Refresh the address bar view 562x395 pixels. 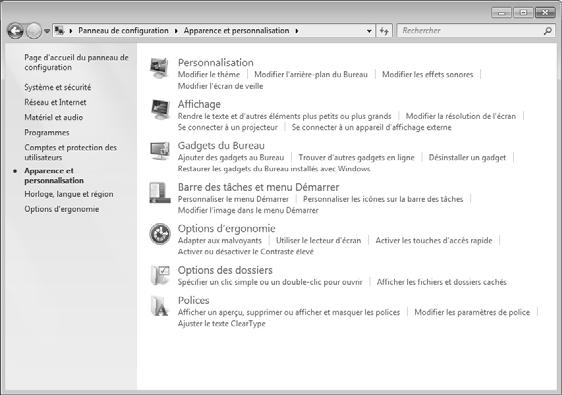384,31
